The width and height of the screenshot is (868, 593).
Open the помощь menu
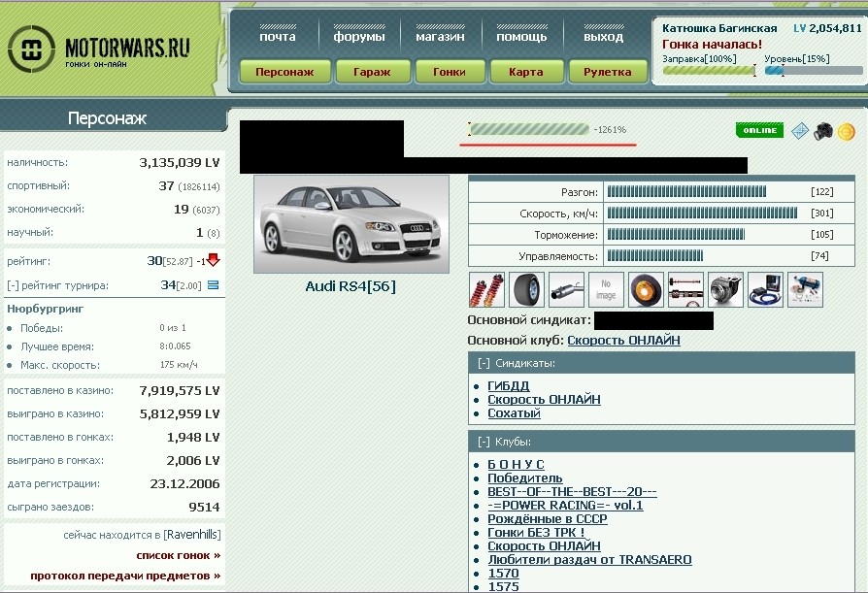pyautogui.click(x=521, y=37)
